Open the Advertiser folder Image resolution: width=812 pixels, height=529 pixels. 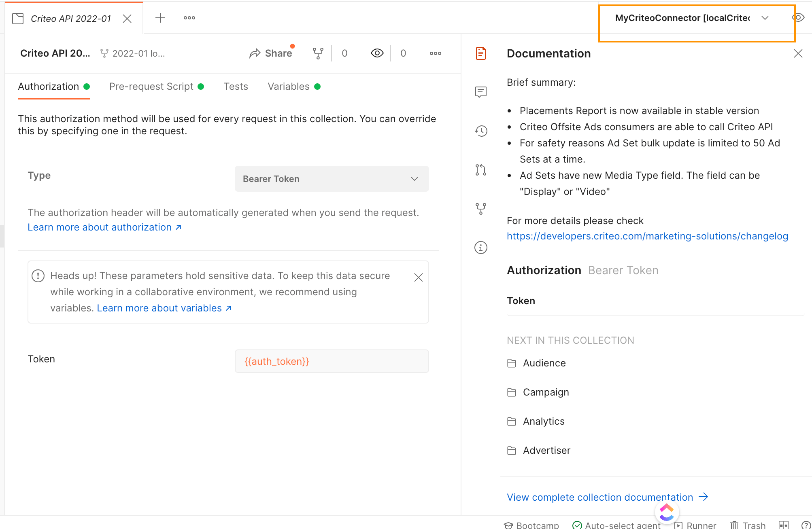pyautogui.click(x=539, y=451)
